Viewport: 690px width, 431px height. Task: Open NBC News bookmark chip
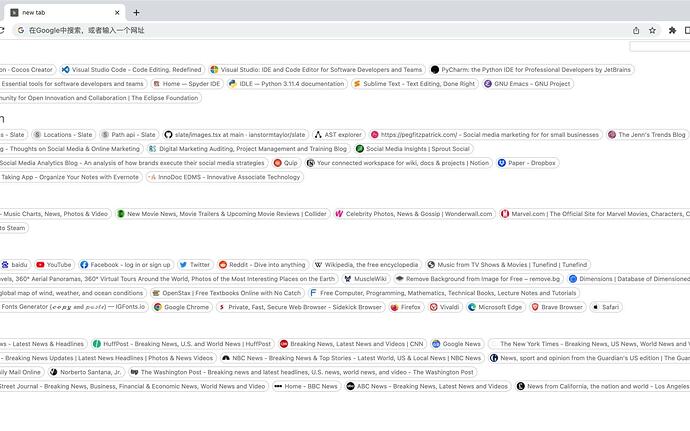(x=352, y=358)
